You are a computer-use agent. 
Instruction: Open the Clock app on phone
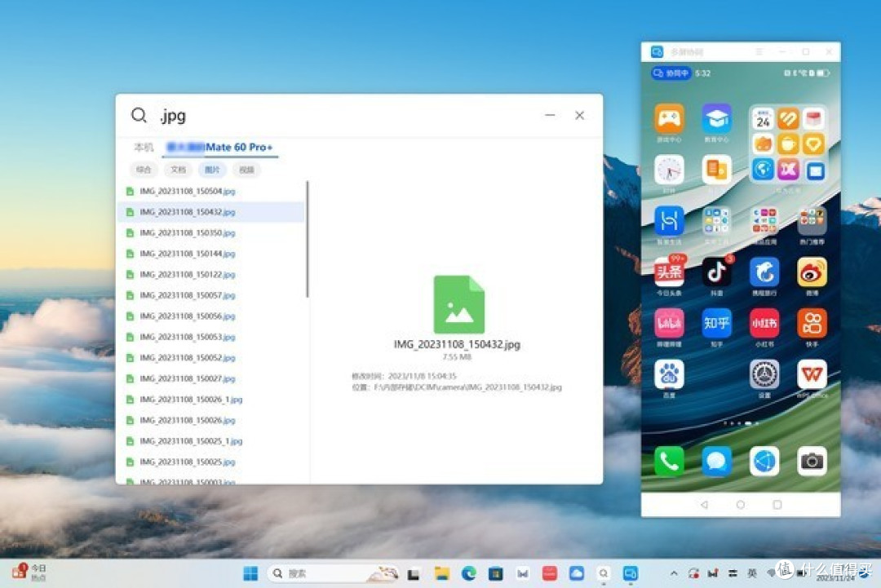[669, 170]
